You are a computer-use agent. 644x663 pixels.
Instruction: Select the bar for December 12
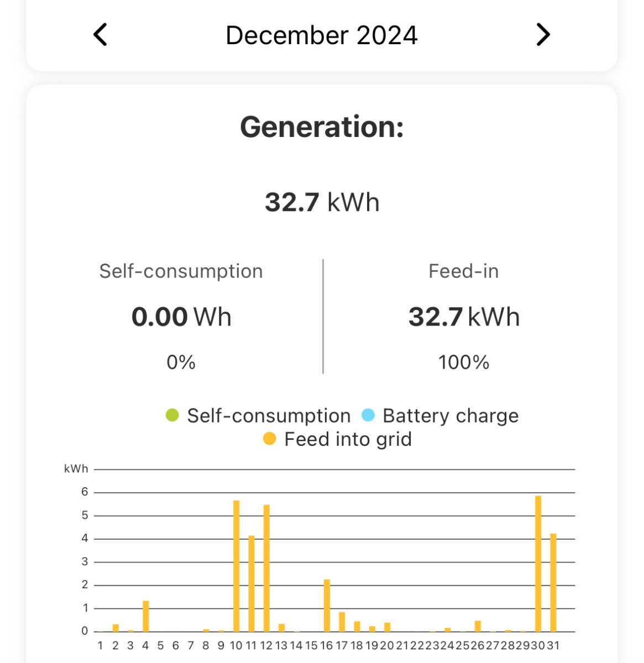point(266,568)
